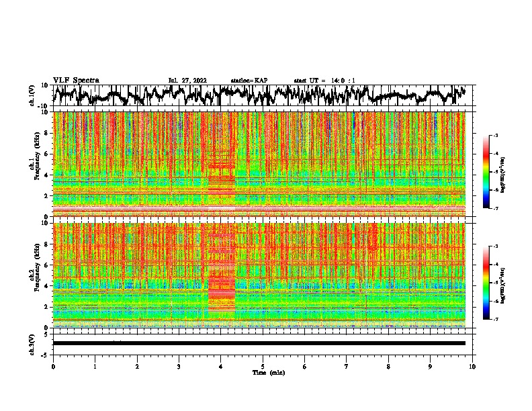Click the "5" tick label on the time axis
Viewport: 532px width, 411px height.
(x=263, y=367)
